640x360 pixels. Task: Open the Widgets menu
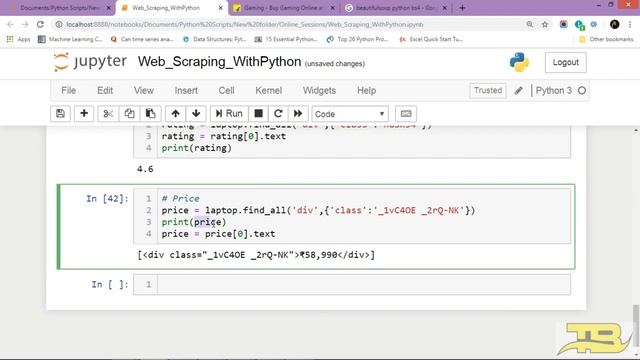[x=319, y=91]
